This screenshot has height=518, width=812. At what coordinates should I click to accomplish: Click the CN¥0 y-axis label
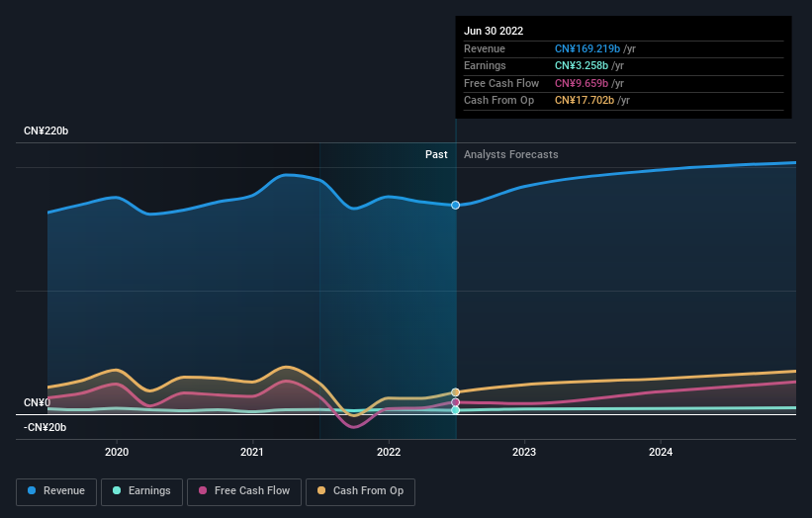pyautogui.click(x=38, y=402)
